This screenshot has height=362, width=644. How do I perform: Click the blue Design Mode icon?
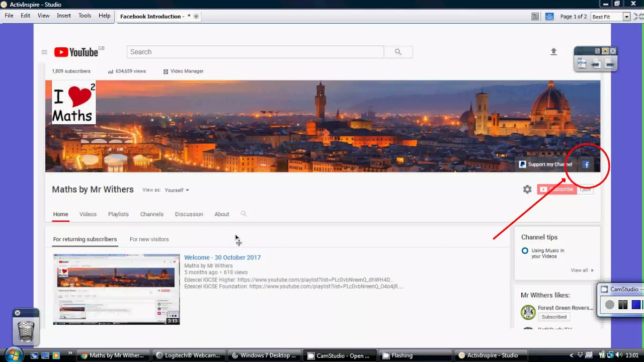pos(549,17)
